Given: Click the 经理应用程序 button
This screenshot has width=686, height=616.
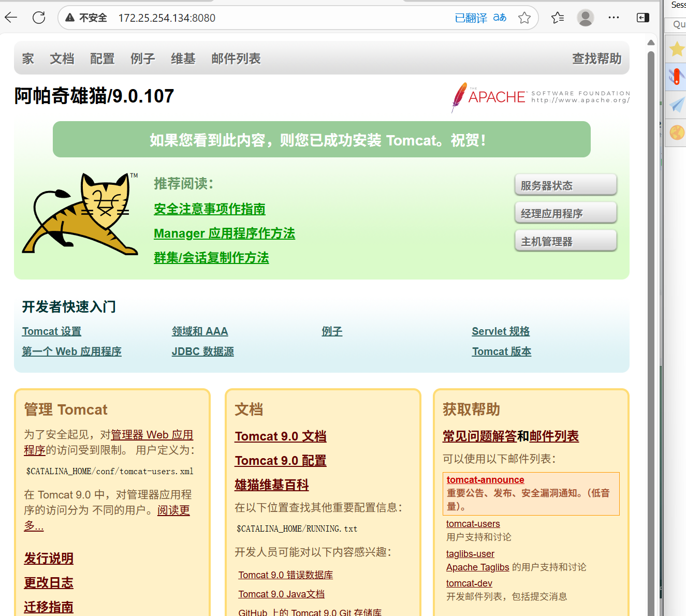Looking at the screenshot, I should (x=566, y=213).
